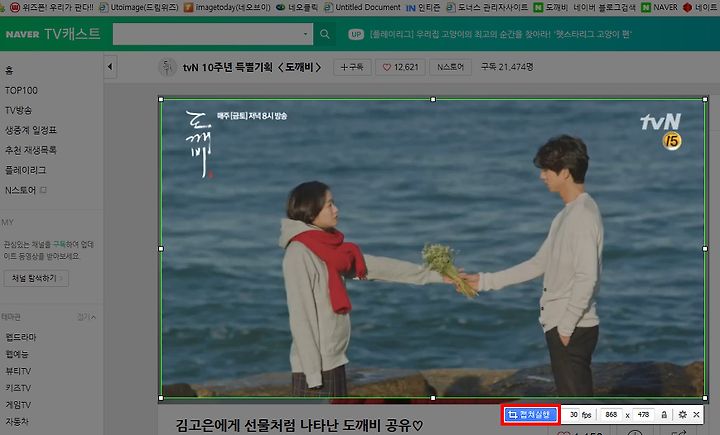Select 홈 in the sidebar
Image resolution: width=720 pixels, height=435 pixels.
tap(9, 70)
